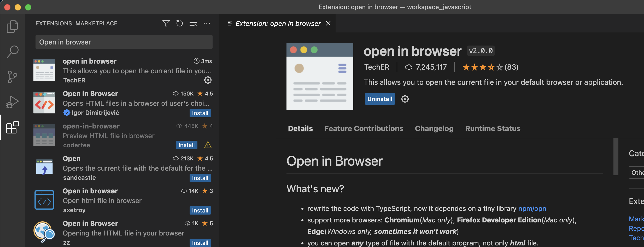Image resolution: width=644 pixels, height=247 pixels.
Task: Select the Extension: open in browser editor tab
Action: pyautogui.click(x=278, y=24)
